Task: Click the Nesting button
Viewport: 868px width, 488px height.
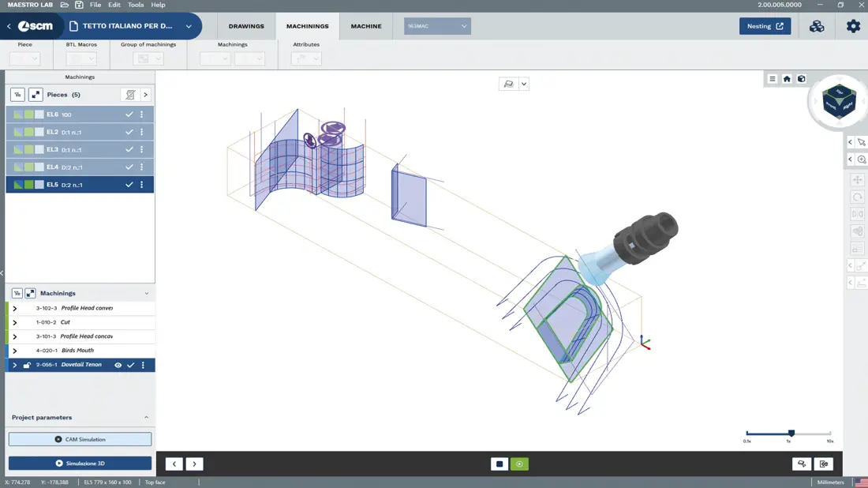Action: [x=765, y=26]
